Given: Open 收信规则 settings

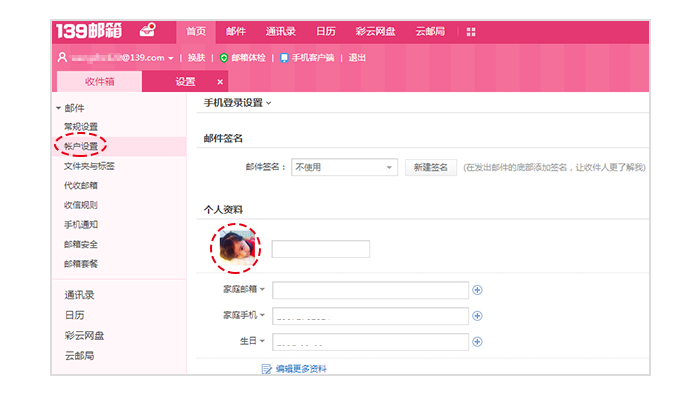Looking at the screenshot, I should pos(81,205).
